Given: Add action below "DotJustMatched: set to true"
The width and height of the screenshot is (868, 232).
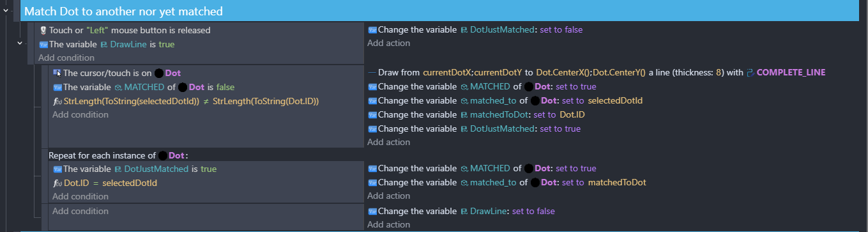Looking at the screenshot, I should click(389, 142).
